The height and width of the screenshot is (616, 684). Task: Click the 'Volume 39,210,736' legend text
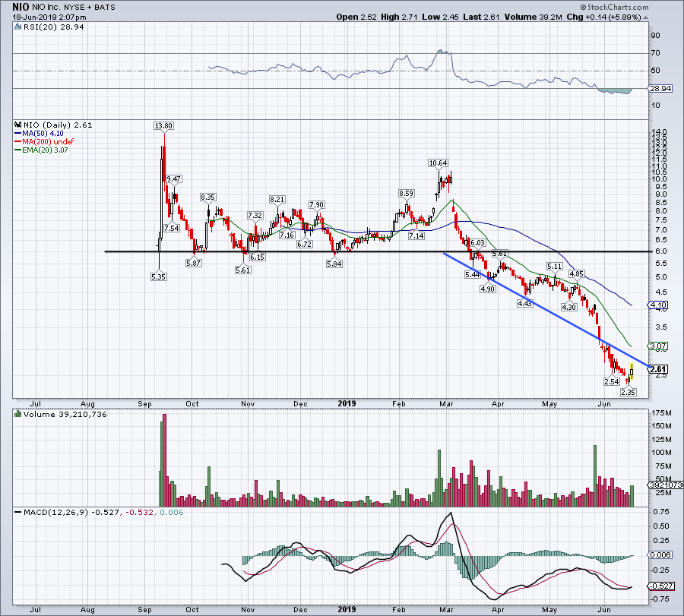(65, 414)
